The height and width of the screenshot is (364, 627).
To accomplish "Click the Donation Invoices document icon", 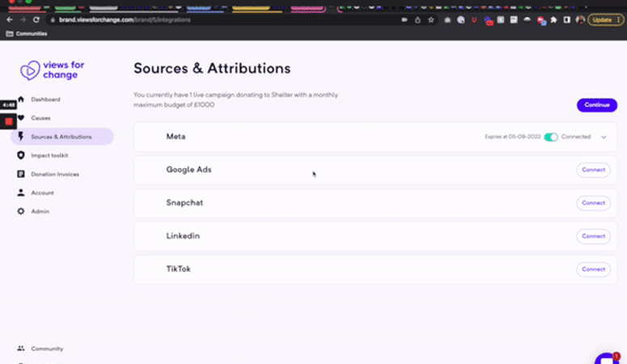I will pyautogui.click(x=21, y=174).
